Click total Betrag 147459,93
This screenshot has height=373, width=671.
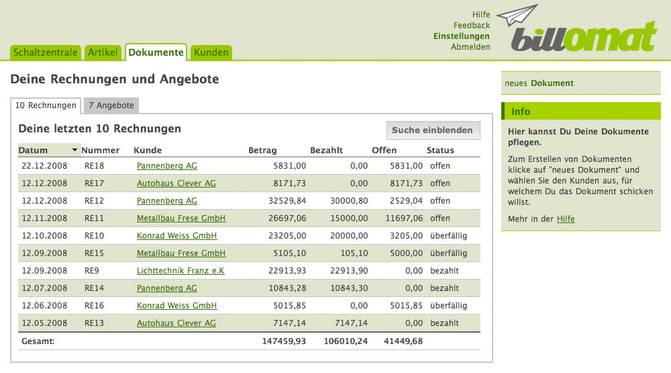click(x=284, y=341)
